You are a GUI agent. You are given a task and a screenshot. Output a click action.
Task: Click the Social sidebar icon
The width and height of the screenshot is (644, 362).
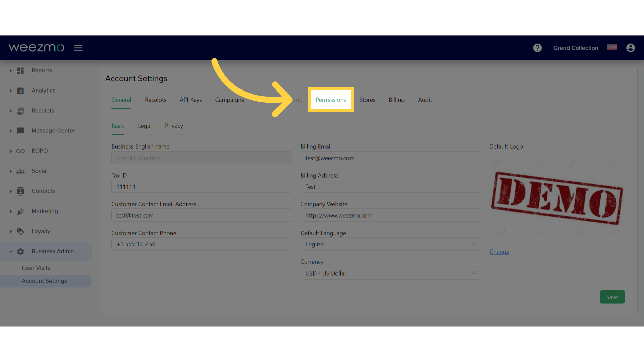coord(20,171)
